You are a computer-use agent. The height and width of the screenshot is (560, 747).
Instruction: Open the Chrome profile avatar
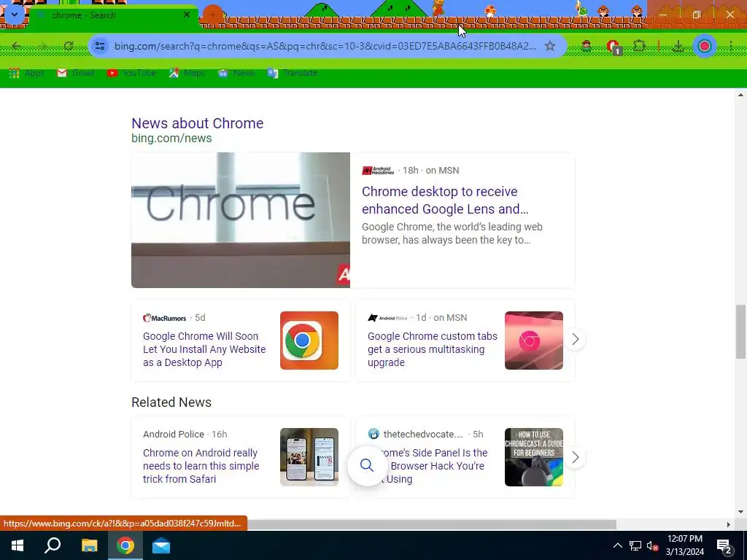pyautogui.click(x=705, y=46)
